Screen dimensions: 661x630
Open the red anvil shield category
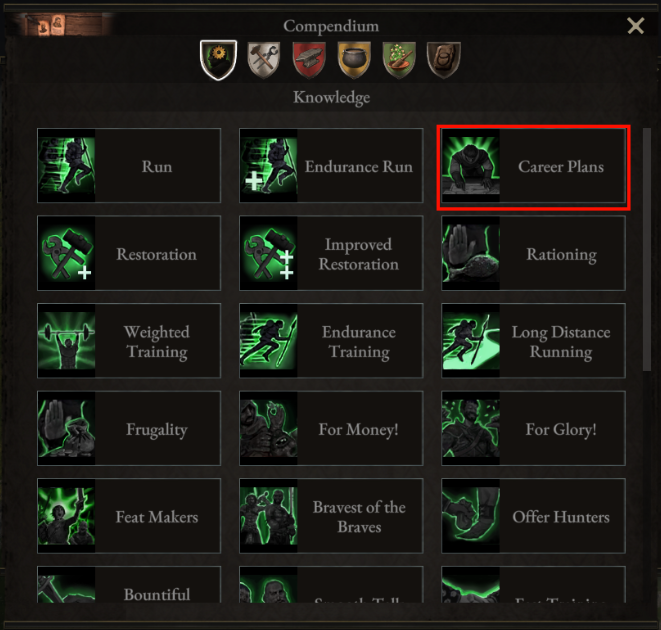309,60
